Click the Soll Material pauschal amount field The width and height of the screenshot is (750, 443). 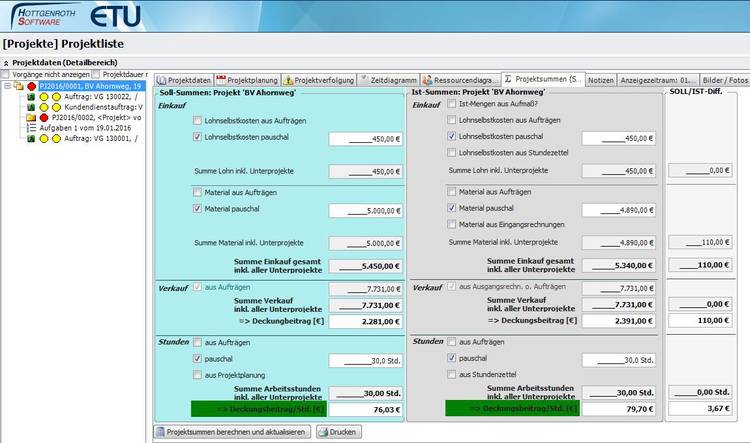(366, 210)
